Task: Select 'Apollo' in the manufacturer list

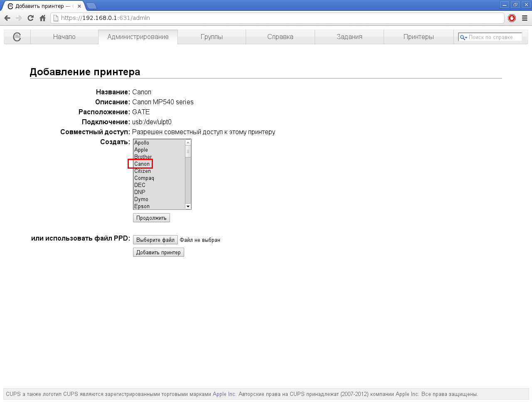Action: (159, 143)
